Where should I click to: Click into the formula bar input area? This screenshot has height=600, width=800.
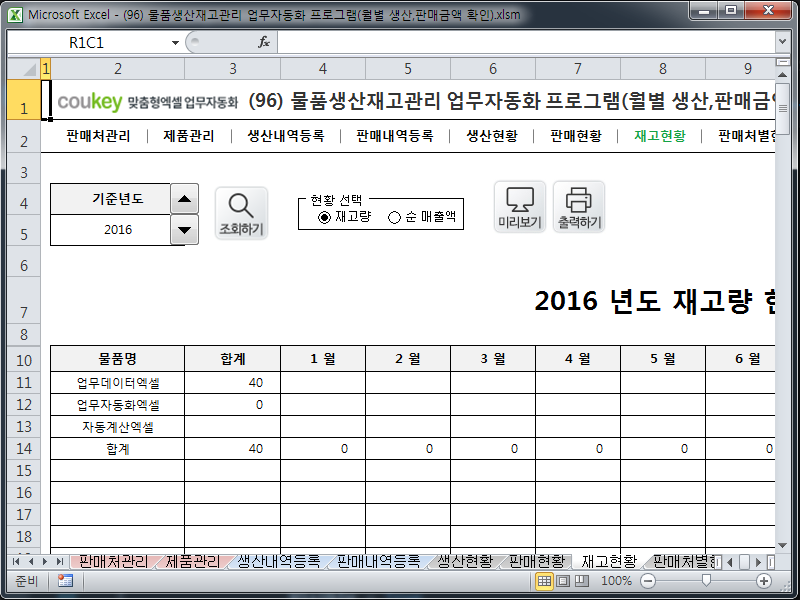point(526,42)
